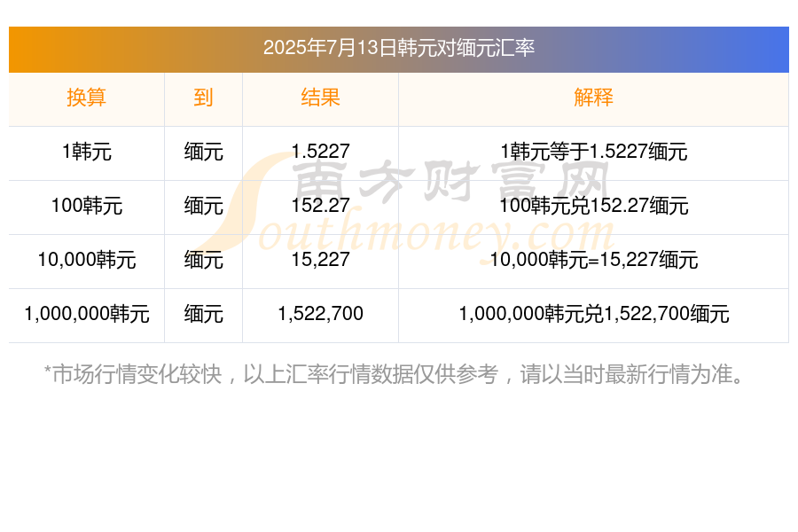Click the '100韩元' cell
This screenshot has height=532, width=798.
pos(87,206)
